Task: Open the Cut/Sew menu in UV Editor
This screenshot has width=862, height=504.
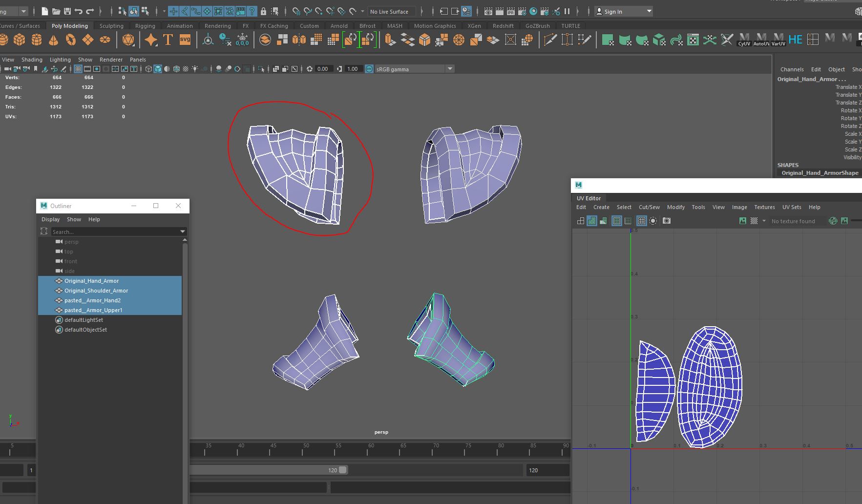Action: click(x=649, y=207)
